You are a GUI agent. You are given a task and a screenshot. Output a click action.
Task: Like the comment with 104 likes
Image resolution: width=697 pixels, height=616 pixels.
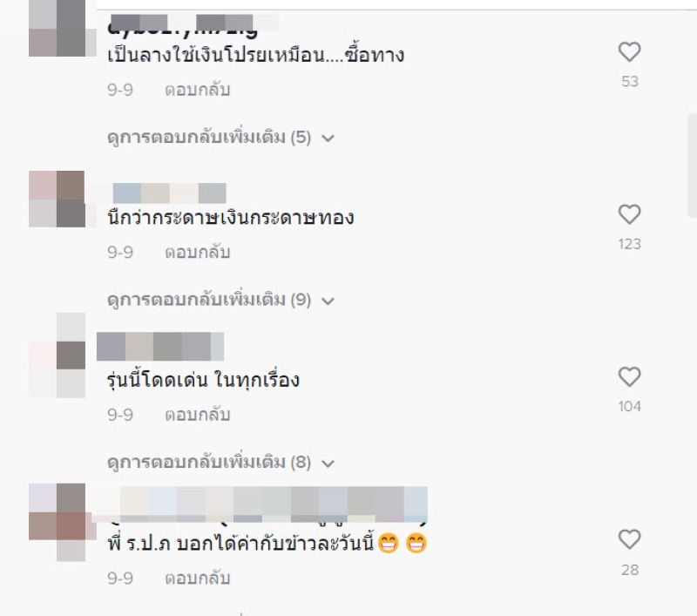[x=629, y=377]
